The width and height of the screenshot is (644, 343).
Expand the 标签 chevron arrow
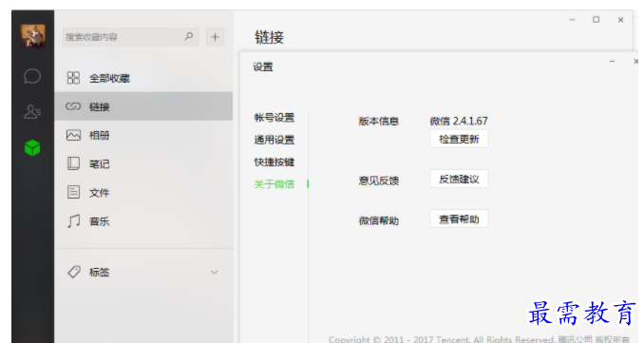point(214,272)
